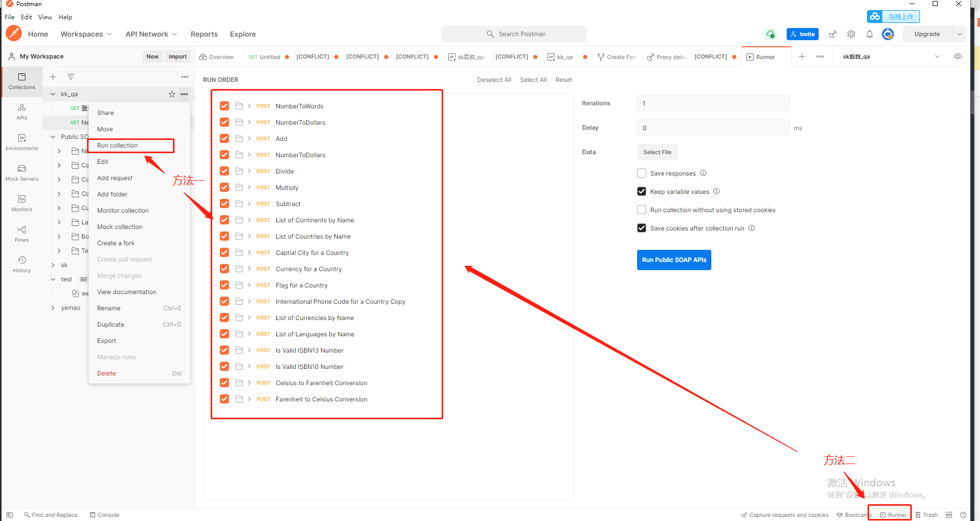Click the Select File button
The width and height of the screenshot is (980, 521).
pos(657,152)
